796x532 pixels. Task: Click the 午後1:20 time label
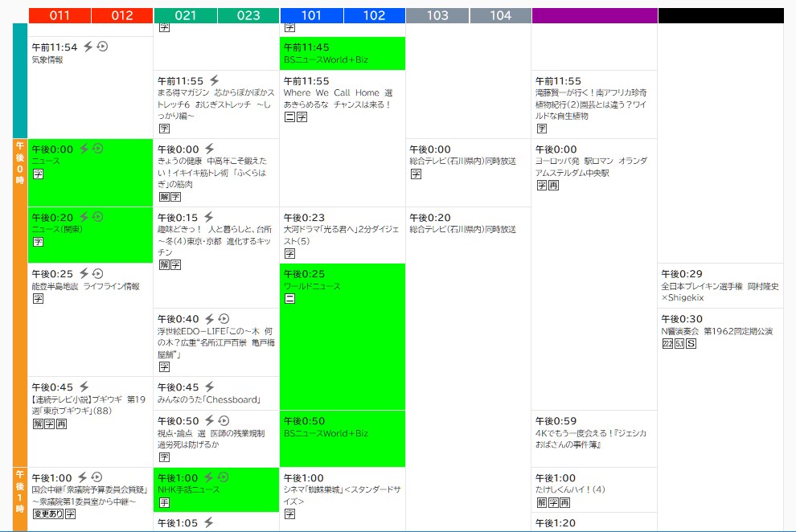(556, 523)
